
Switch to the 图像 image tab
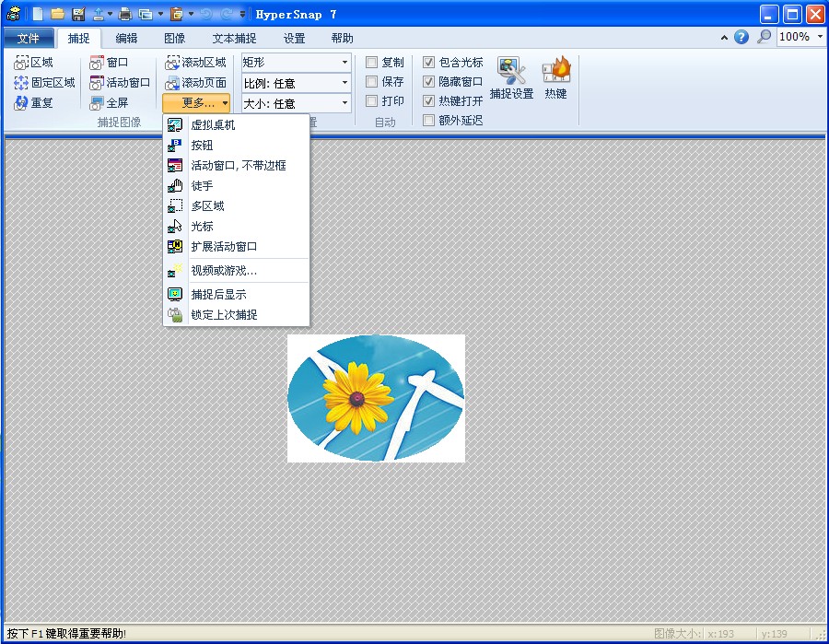[174, 38]
